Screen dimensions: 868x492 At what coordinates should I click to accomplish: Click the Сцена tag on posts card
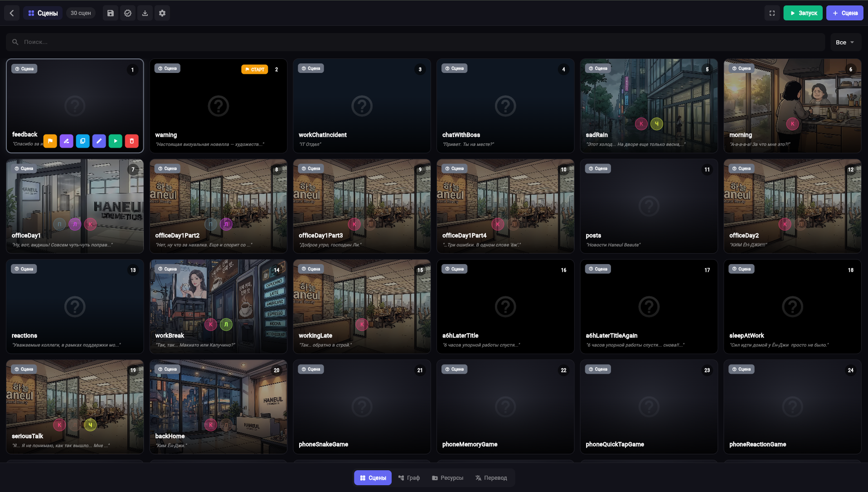[x=598, y=169]
